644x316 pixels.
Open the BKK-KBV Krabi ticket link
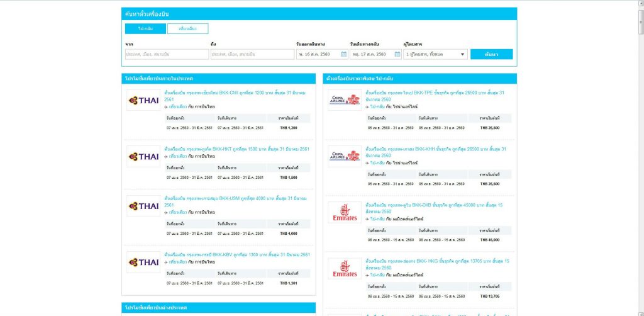point(236,255)
